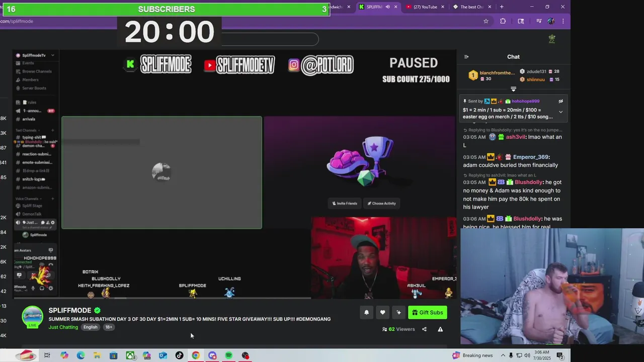Click hohohope999 in the pinned message
The width and height of the screenshot is (644, 362).
[525, 101]
